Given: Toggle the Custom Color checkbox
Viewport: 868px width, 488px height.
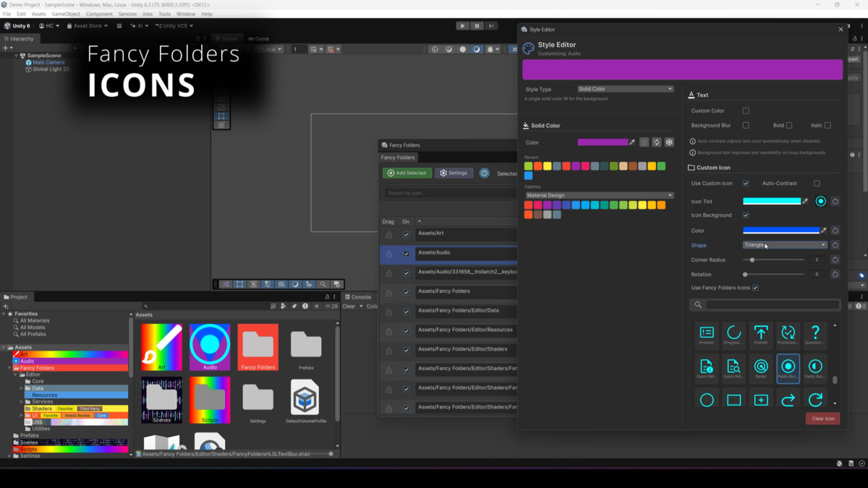Looking at the screenshot, I should click(746, 111).
